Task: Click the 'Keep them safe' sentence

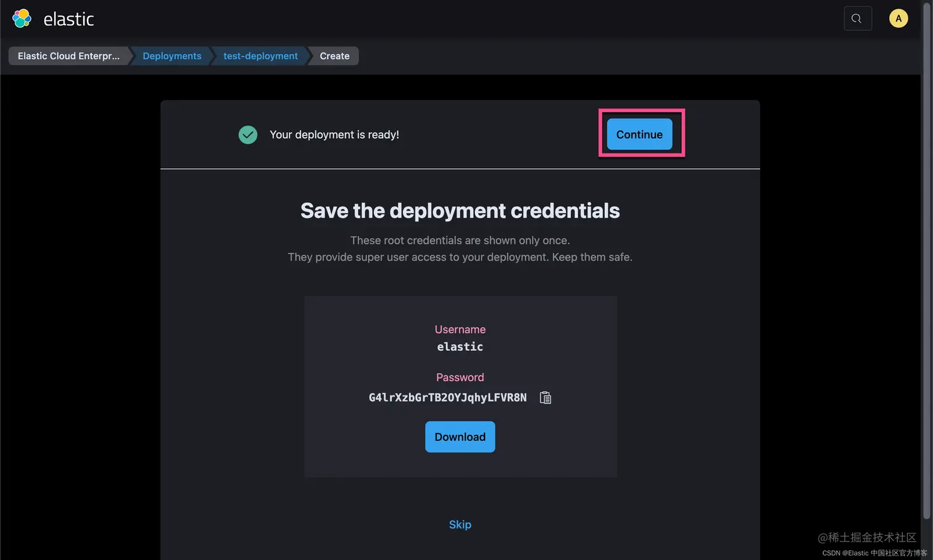Action: pyautogui.click(x=592, y=257)
